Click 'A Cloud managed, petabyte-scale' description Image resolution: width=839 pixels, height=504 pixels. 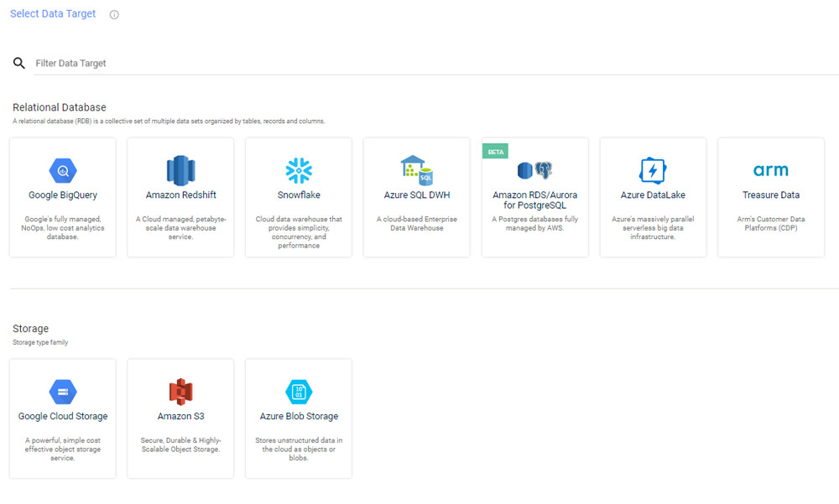click(x=181, y=228)
